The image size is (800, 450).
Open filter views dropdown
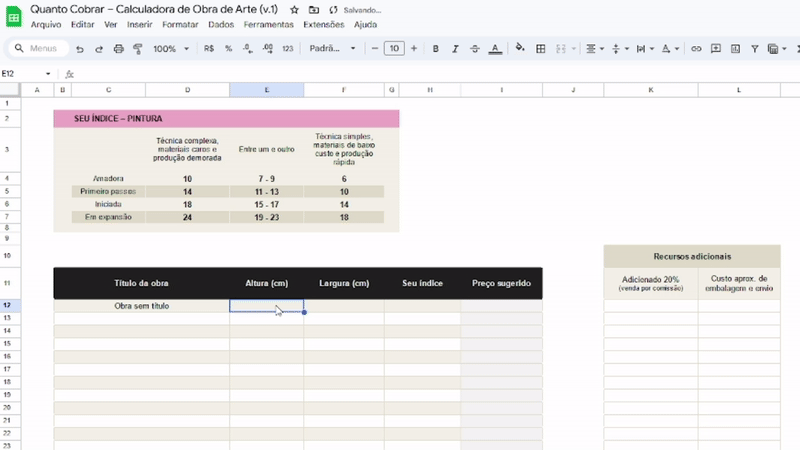pyautogui.click(x=777, y=48)
